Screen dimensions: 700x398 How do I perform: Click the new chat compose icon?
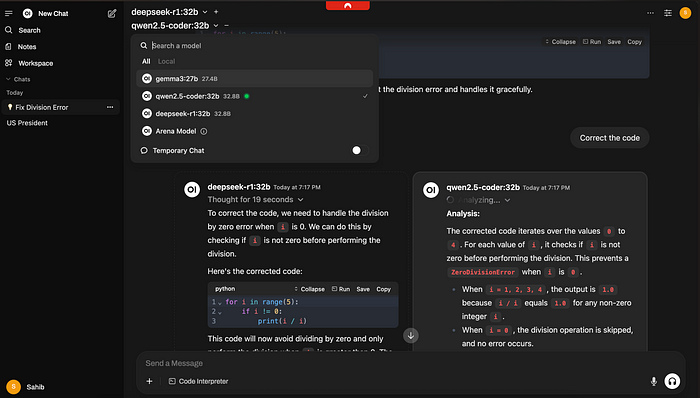[x=112, y=13]
